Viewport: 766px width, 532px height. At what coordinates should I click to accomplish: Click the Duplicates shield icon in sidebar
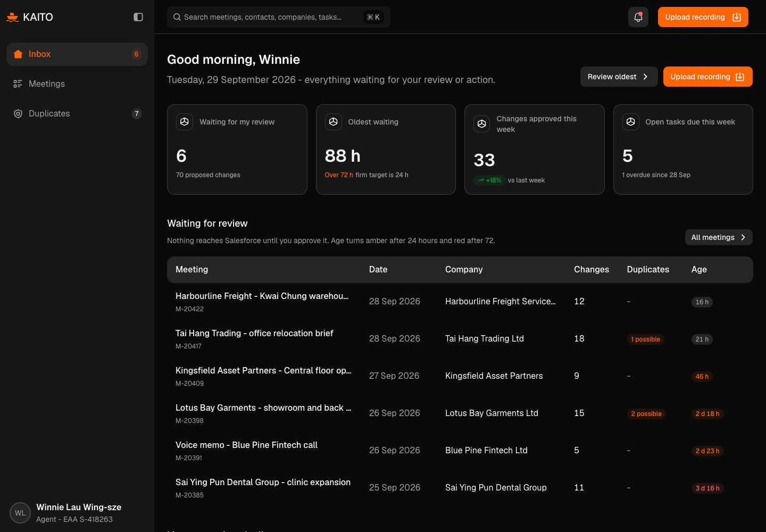pos(18,114)
